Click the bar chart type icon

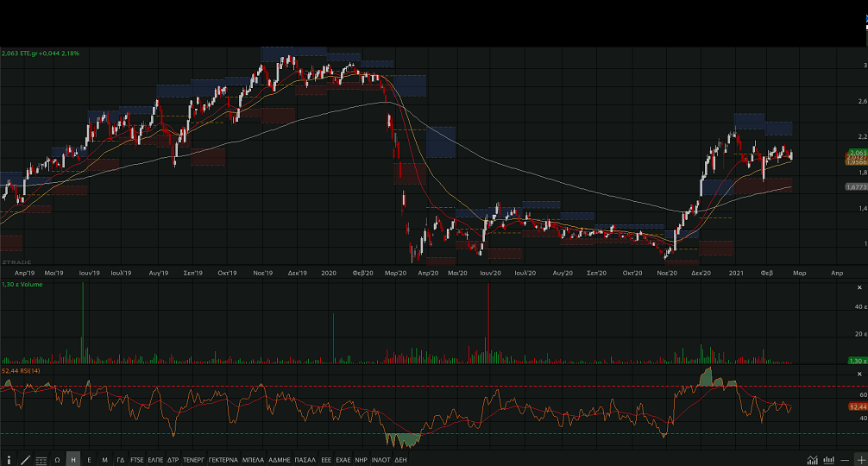pyautogui.click(x=828, y=460)
